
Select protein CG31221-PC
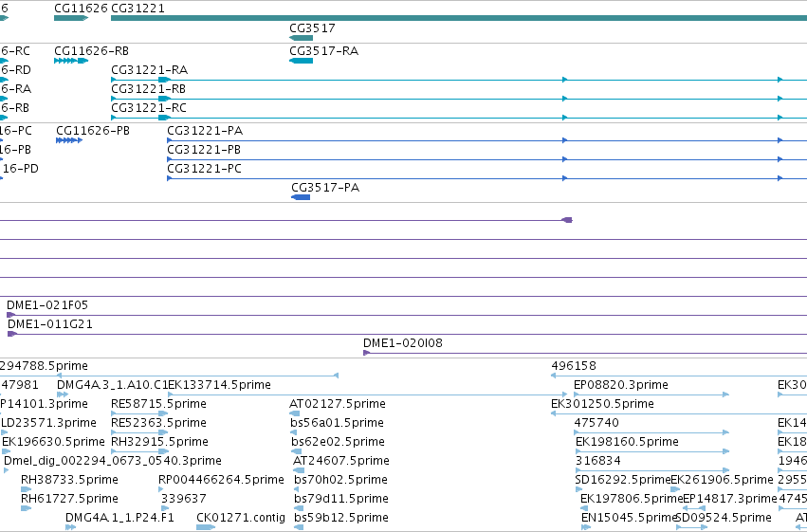(x=204, y=169)
